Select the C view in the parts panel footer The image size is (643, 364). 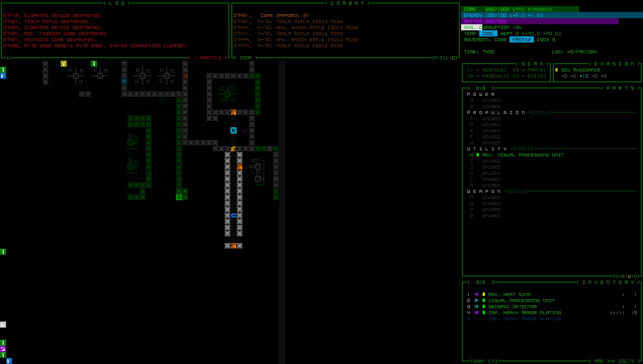tap(617, 276)
